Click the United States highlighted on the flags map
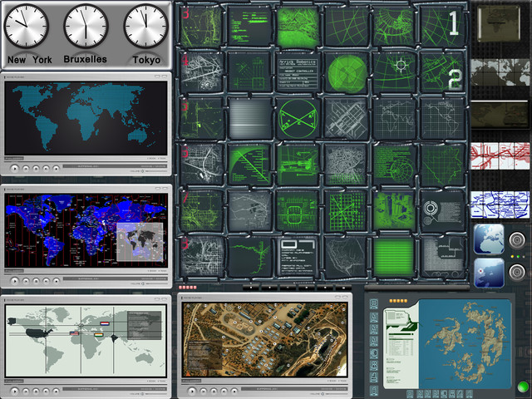 click(39, 332)
